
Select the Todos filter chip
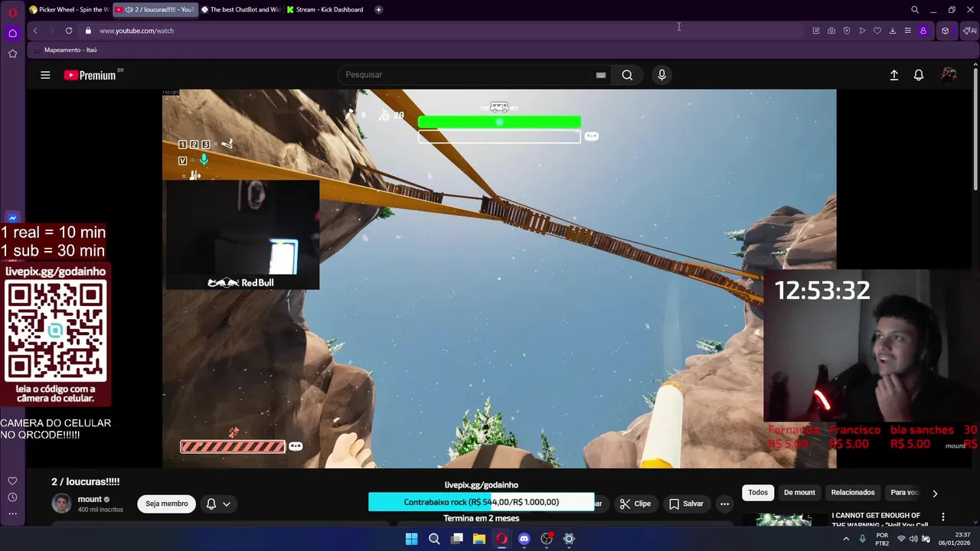pos(758,493)
